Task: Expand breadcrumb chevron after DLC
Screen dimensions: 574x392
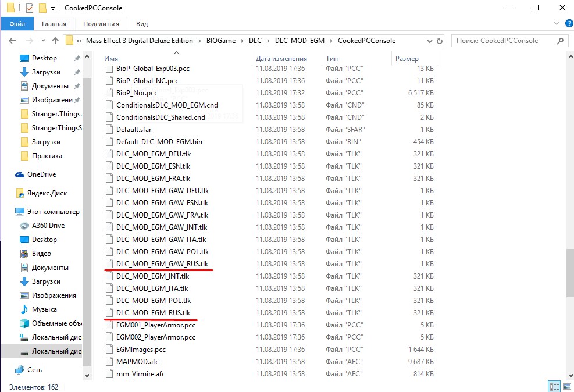Action: pyautogui.click(x=268, y=41)
